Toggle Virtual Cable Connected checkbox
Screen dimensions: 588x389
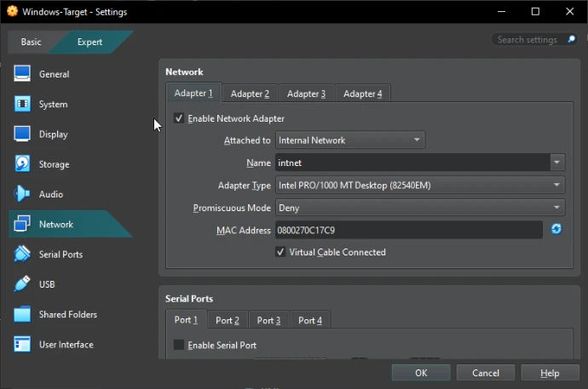(280, 252)
